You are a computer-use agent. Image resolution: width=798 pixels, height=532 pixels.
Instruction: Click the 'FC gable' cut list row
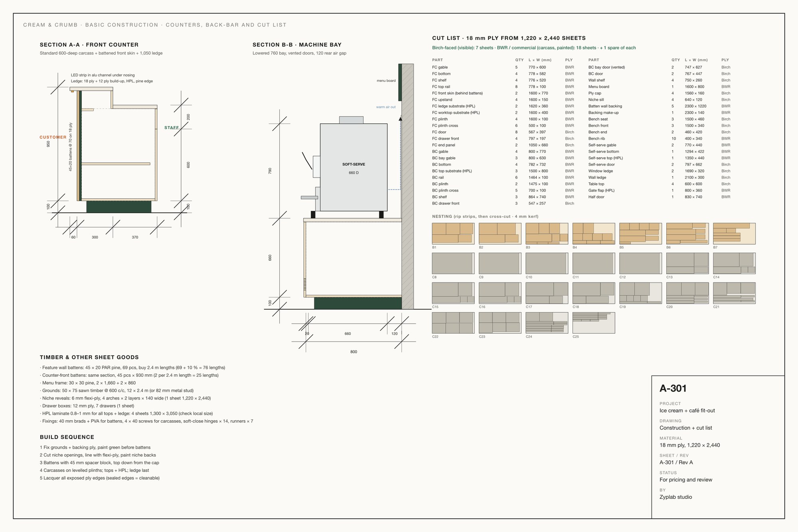(x=503, y=67)
